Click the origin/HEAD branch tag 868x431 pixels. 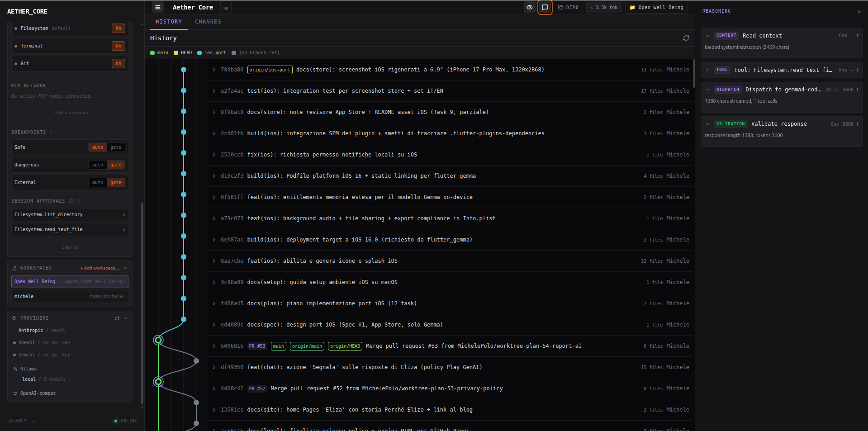click(x=345, y=346)
